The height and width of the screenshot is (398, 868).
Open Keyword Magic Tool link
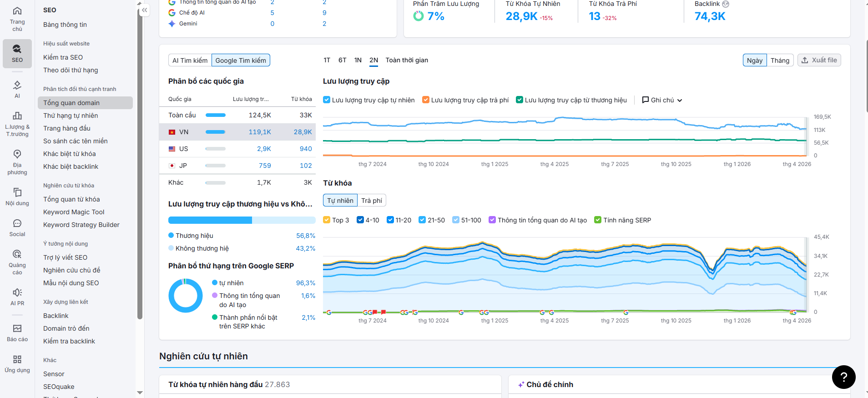click(74, 212)
